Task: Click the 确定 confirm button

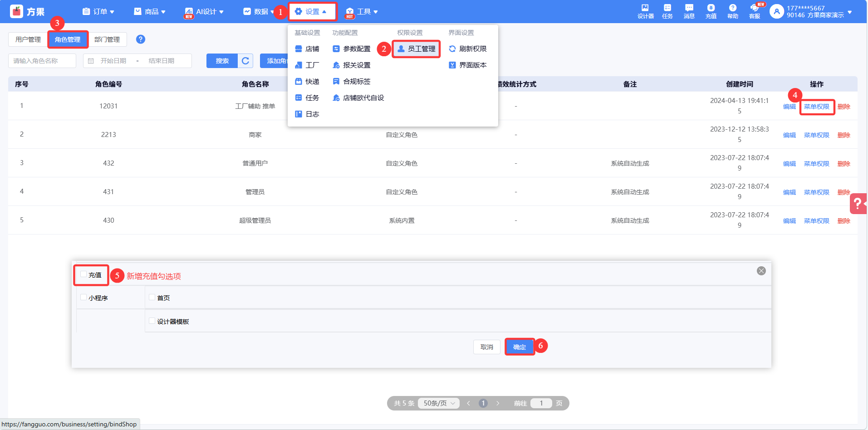Action: tap(520, 347)
